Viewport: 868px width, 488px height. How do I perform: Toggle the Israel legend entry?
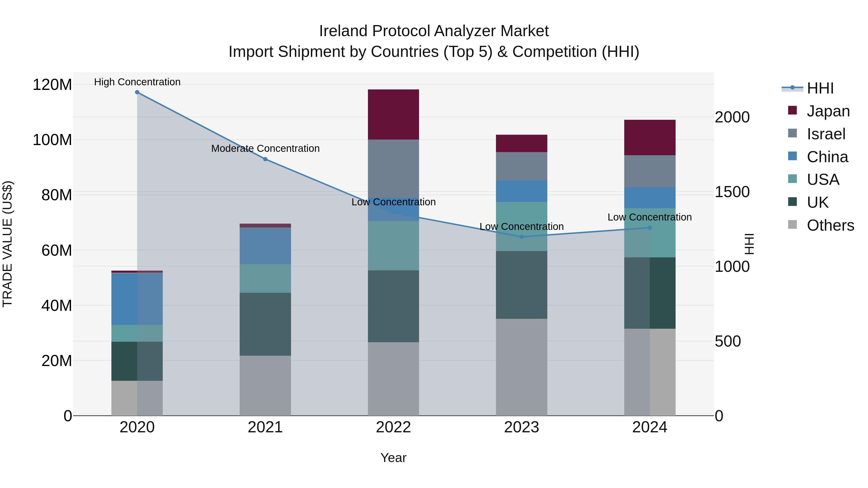(817, 134)
